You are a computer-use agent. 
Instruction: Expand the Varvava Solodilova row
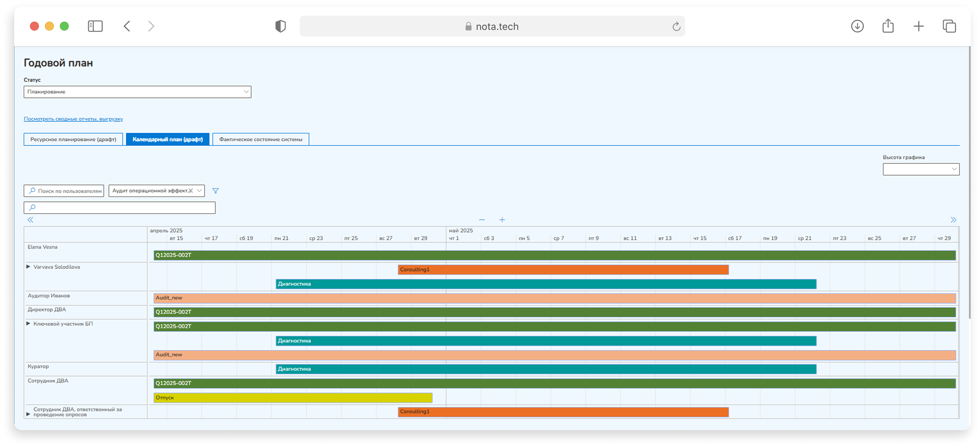[x=28, y=267]
